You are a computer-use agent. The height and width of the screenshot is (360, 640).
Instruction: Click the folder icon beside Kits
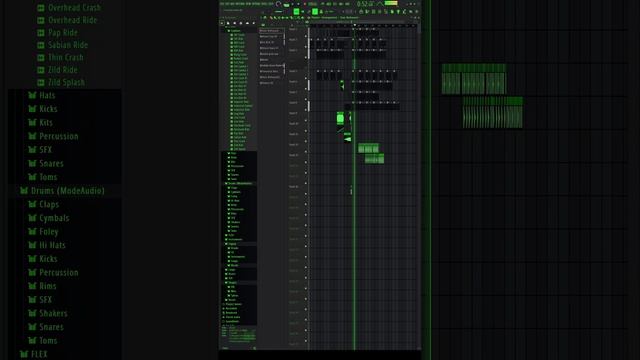pyautogui.click(x=32, y=123)
